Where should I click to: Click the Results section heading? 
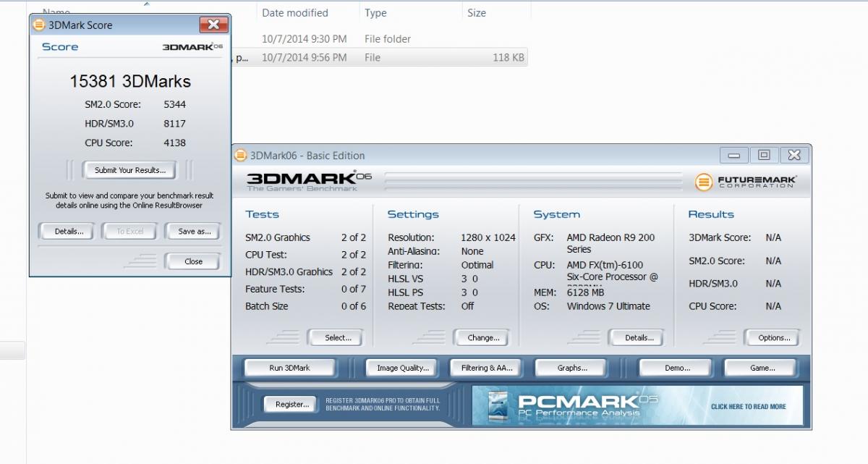point(711,214)
